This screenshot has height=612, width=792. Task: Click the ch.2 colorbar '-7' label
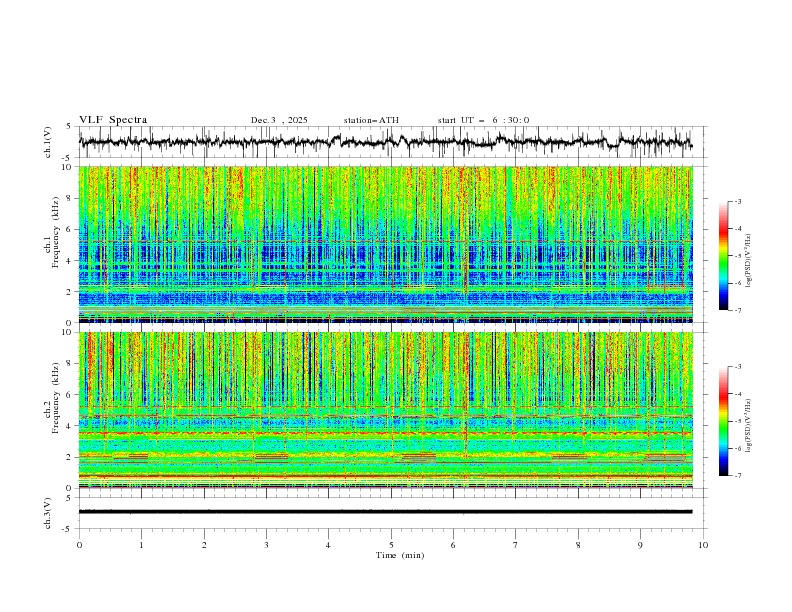pyautogui.click(x=738, y=475)
